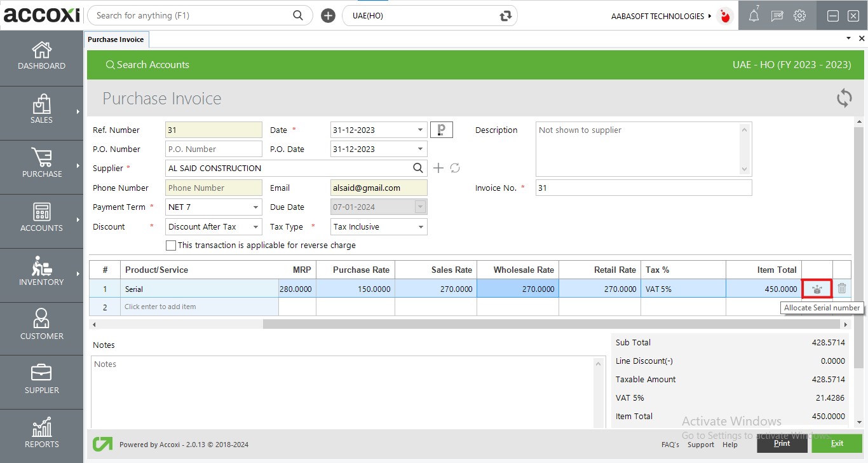Click the Invoice No. input field
The height and width of the screenshot is (463, 868).
(643, 188)
